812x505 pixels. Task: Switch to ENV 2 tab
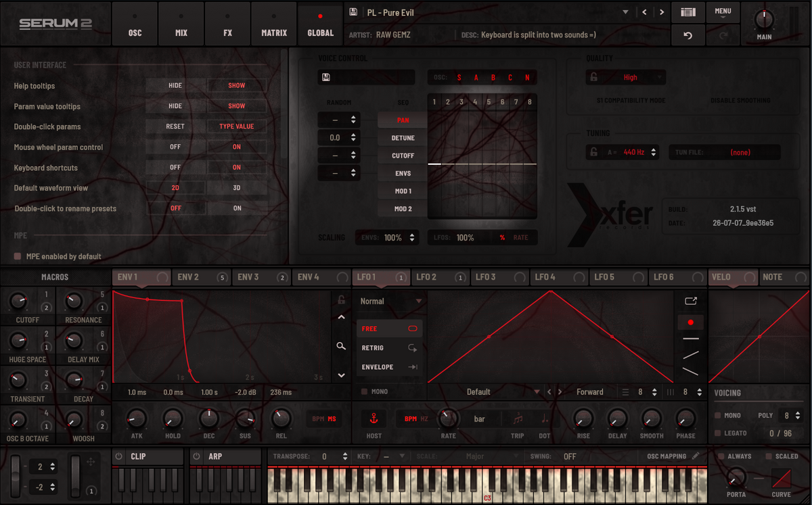[x=202, y=277]
